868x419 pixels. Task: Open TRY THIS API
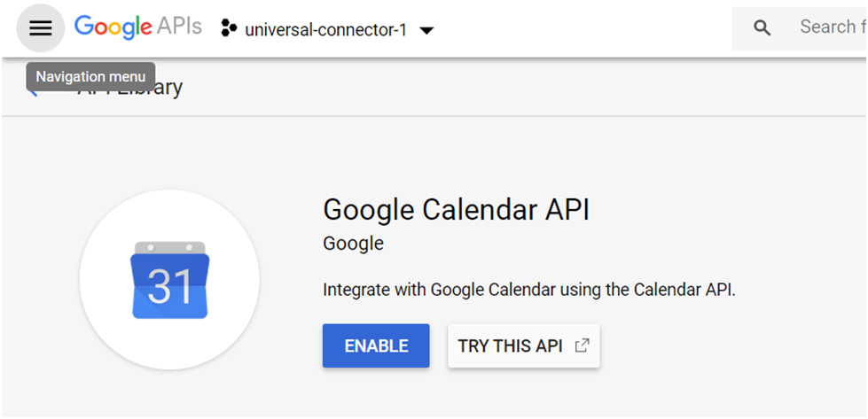pyautogui.click(x=524, y=345)
